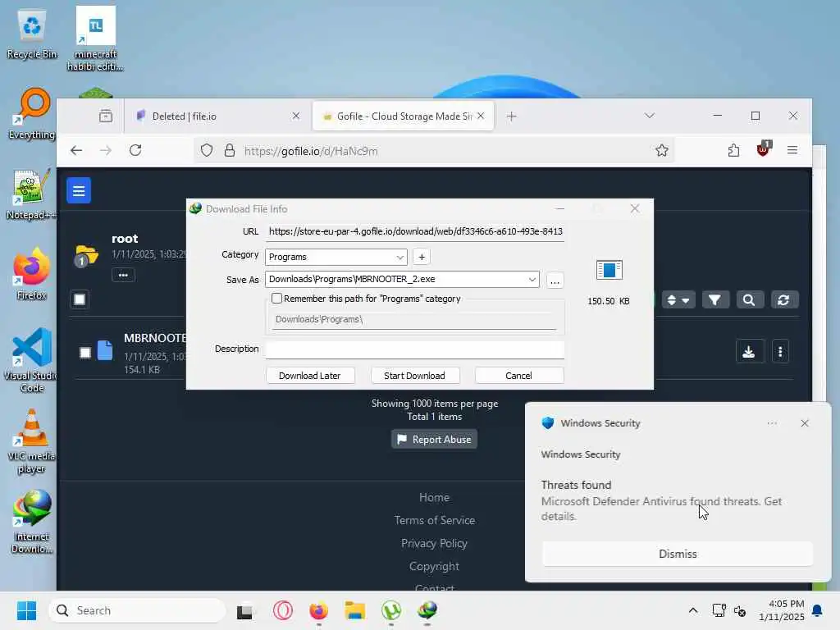Open Firefox list all tabs chevron
The image size is (840, 630).
(650, 116)
